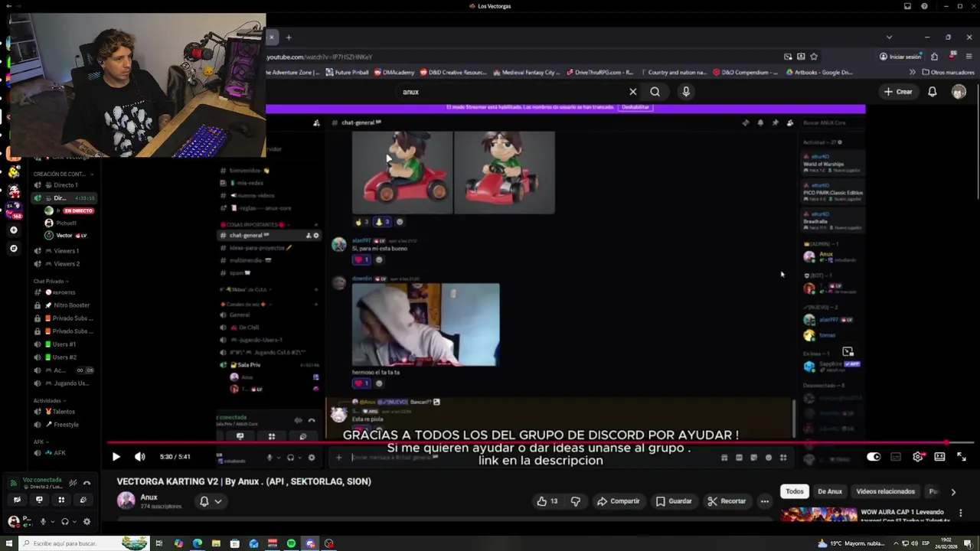The width and height of the screenshot is (980, 551).
Task: Open the browser hamburger menu
Action: (969, 57)
